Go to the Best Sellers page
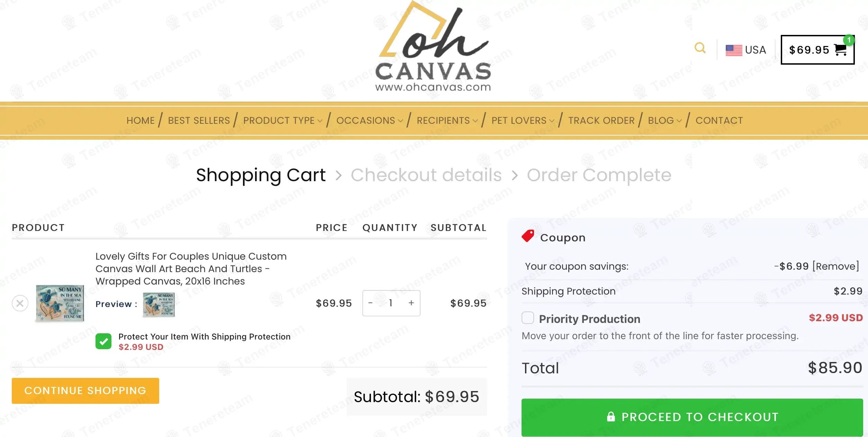868x437 pixels. [x=199, y=120]
